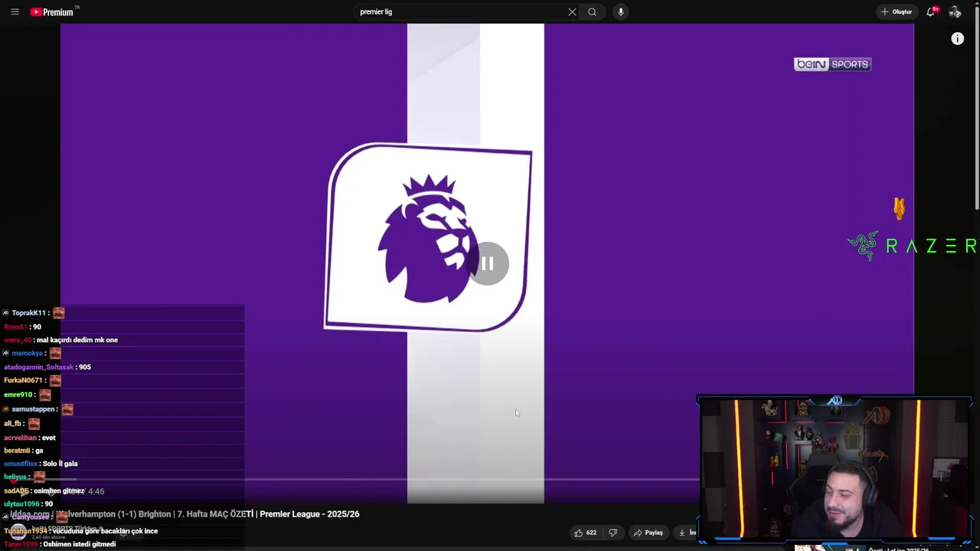Open the account avatar menu

pos(955,11)
